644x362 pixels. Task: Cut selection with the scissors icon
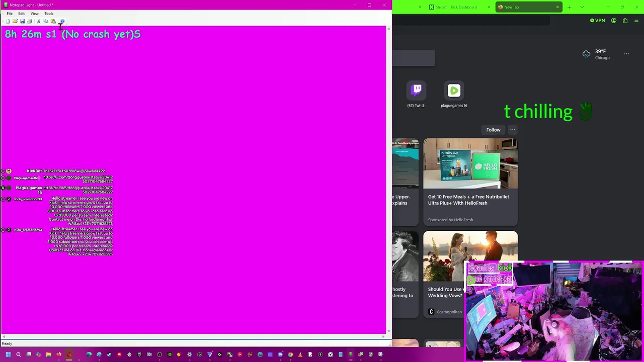pyautogui.click(x=38, y=21)
